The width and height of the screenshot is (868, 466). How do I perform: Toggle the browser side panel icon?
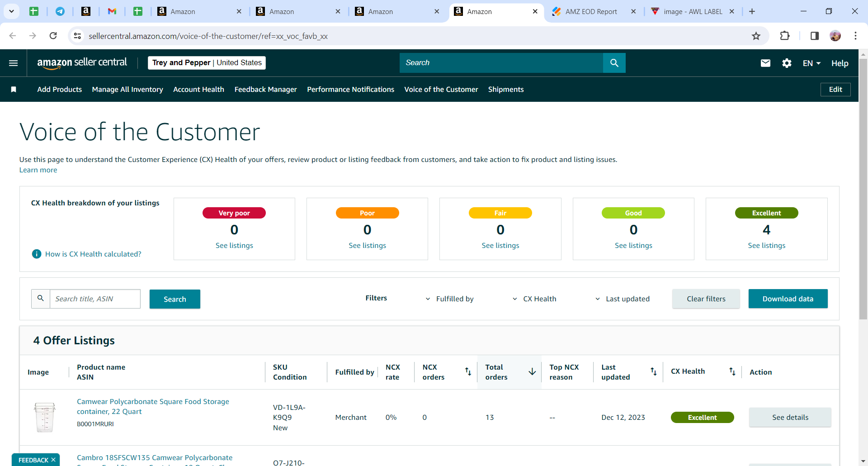click(x=815, y=36)
